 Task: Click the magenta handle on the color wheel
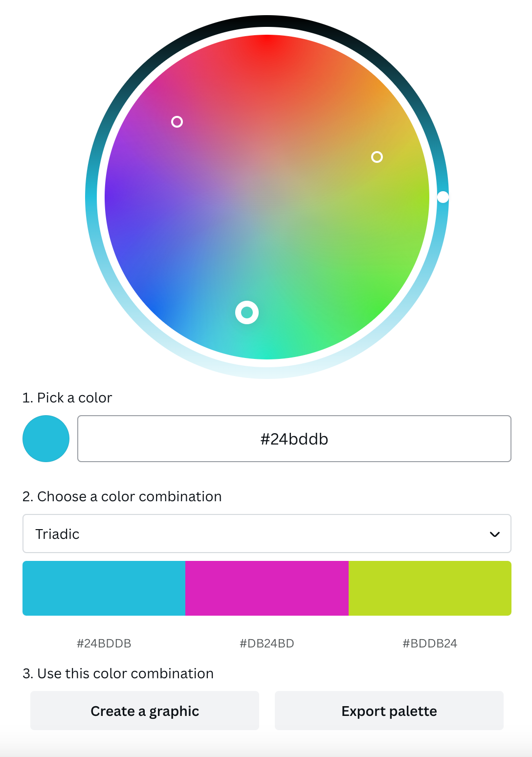[177, 122]
